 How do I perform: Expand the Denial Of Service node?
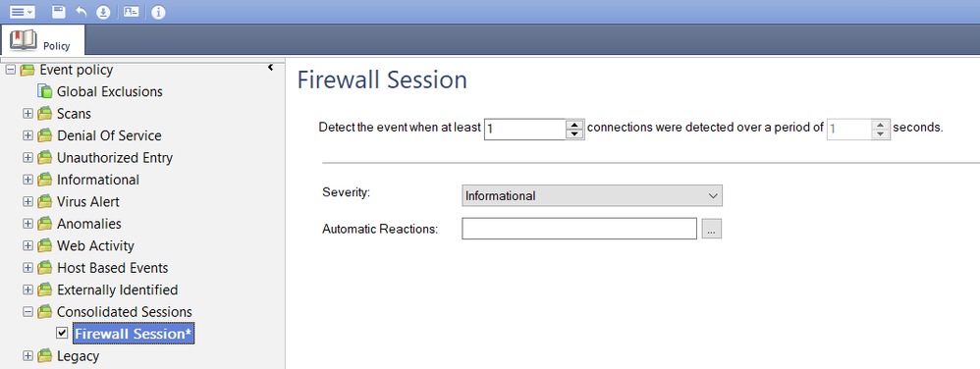coord(27,136)
